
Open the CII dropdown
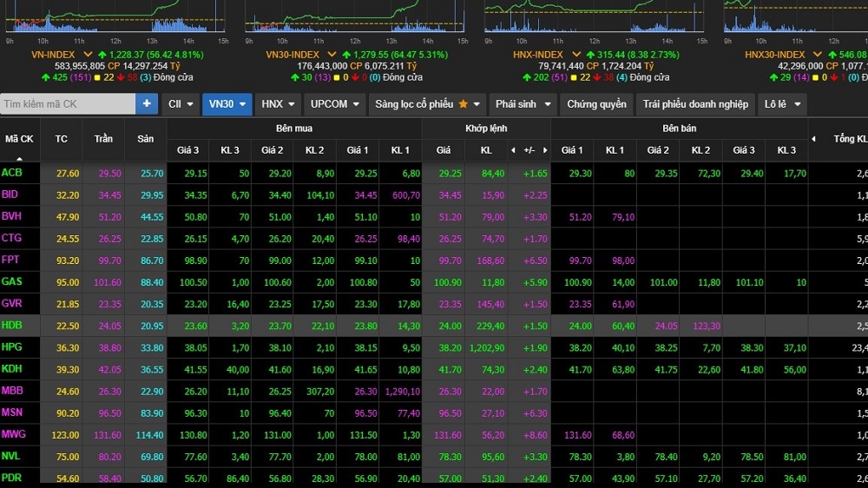tap(181, 103)
